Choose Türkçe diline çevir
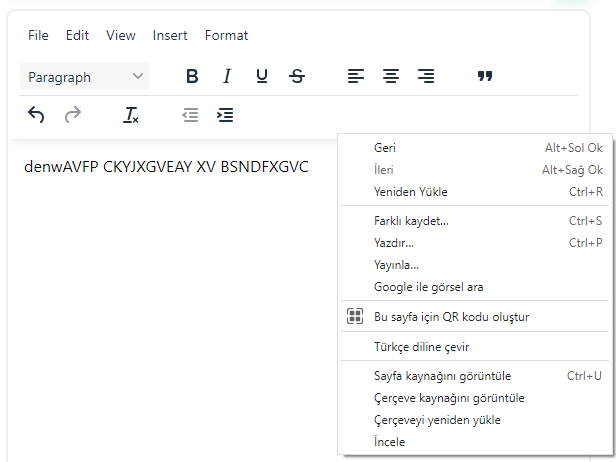616x462 pixels. coord(475,347)
